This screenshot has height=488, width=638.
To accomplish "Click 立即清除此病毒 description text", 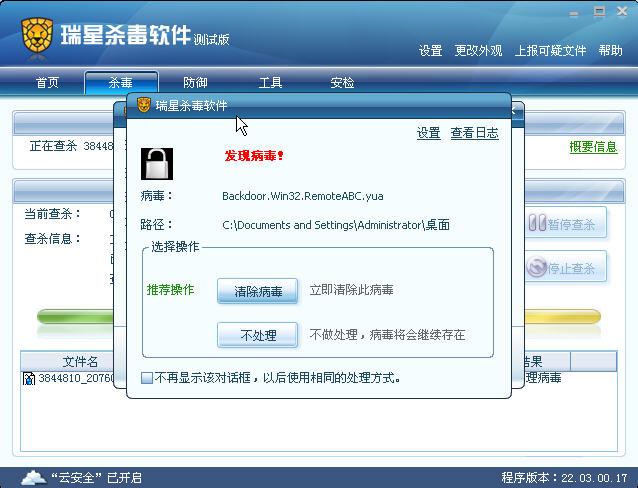I will click(352, 290).
